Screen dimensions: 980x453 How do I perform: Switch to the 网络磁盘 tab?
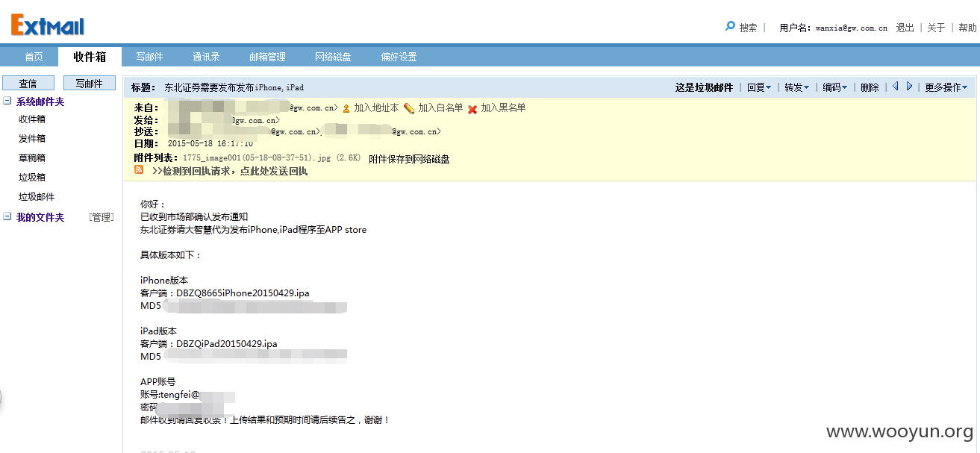click(x=333, y=57)
